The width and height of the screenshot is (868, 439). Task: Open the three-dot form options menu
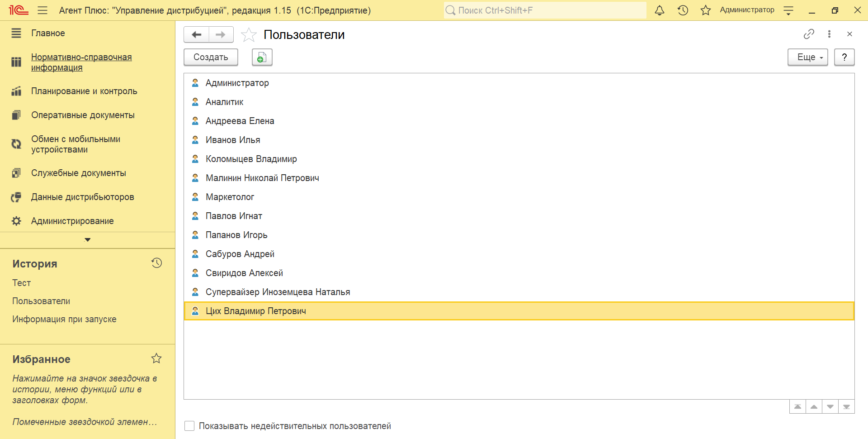829,34
